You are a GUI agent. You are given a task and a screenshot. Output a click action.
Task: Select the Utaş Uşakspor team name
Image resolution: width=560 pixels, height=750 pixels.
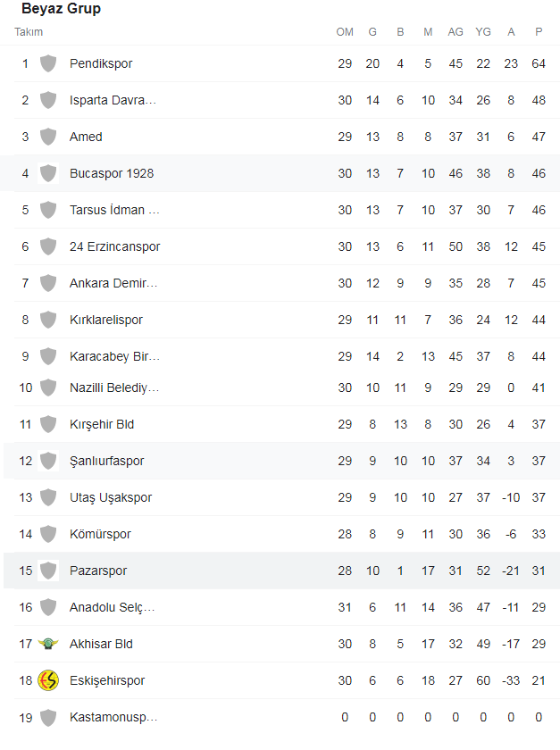click(x=111, y=497)
